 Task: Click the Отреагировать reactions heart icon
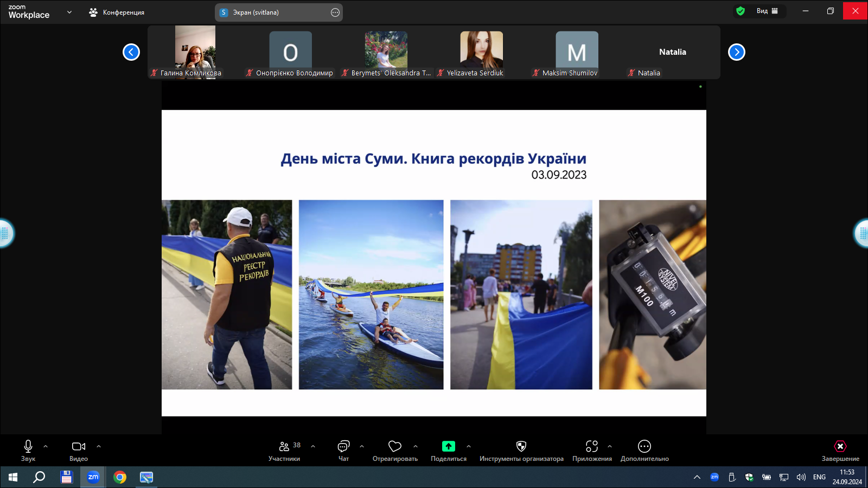pos(395,447)
